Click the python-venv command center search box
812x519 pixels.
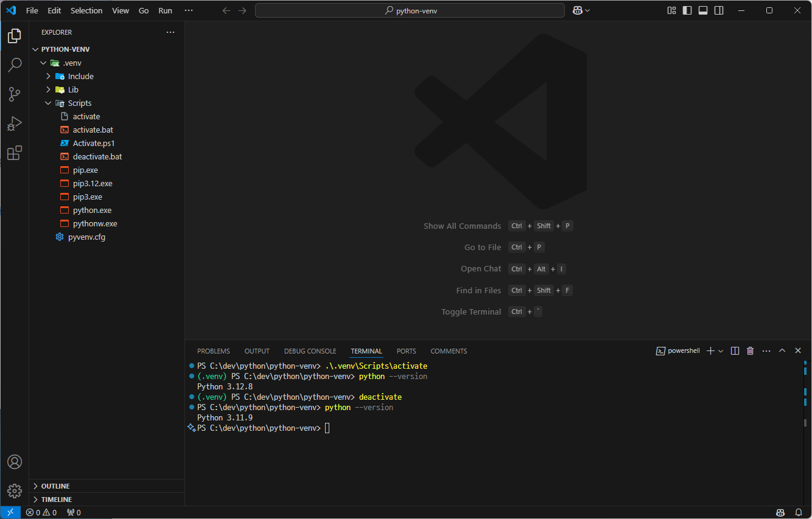coord(410,10)
